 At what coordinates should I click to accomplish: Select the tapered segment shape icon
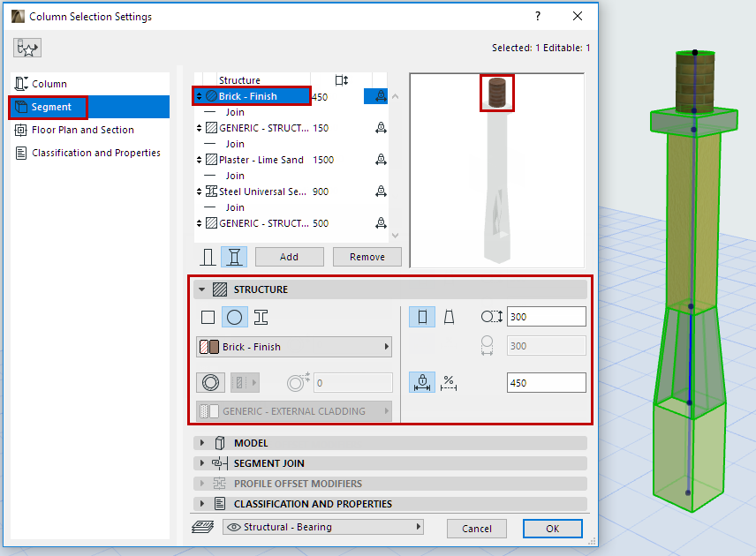click(x=450, y=317)
